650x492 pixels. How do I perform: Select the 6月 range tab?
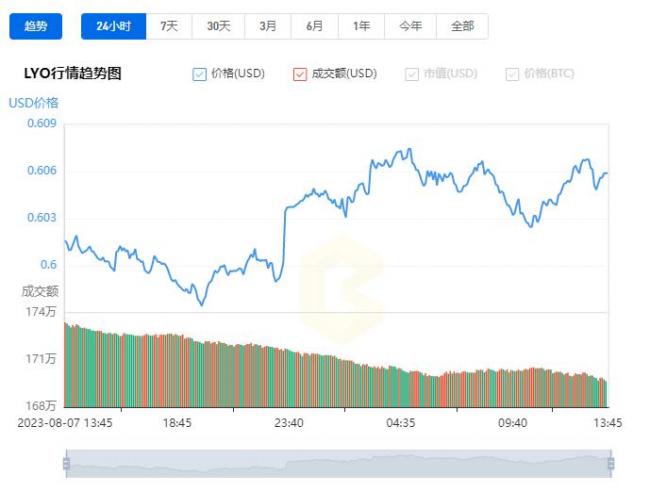(315, 27)
